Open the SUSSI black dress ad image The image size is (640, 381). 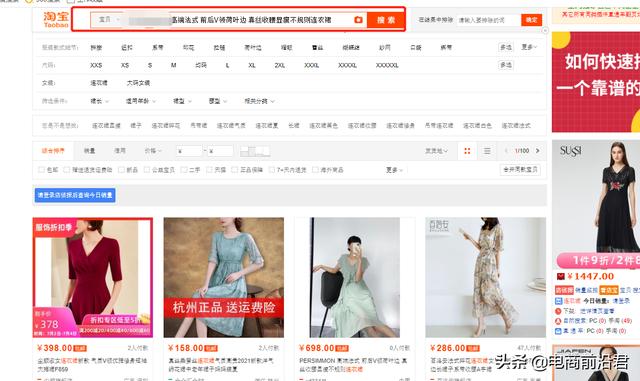point(596,204)
